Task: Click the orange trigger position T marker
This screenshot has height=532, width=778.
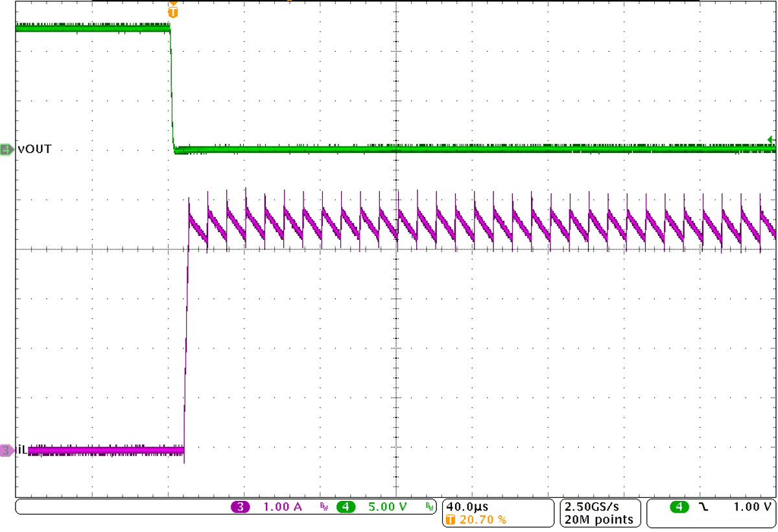Action: coord(172,10)
